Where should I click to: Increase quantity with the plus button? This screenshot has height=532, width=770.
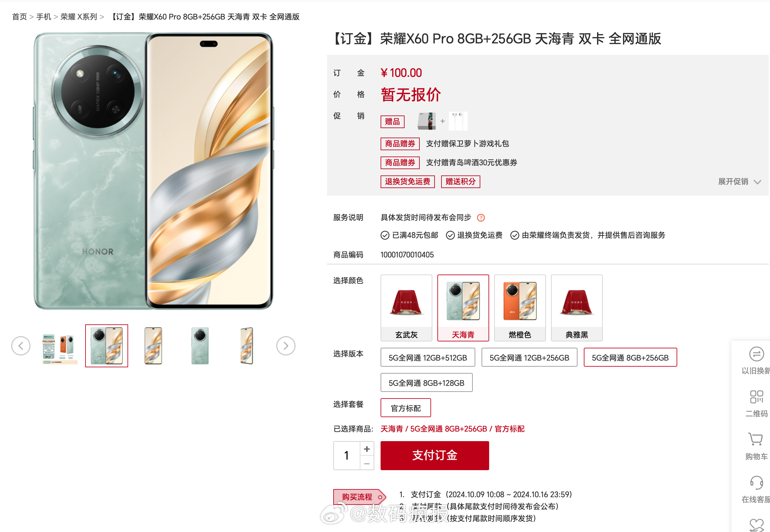(367, 449)
